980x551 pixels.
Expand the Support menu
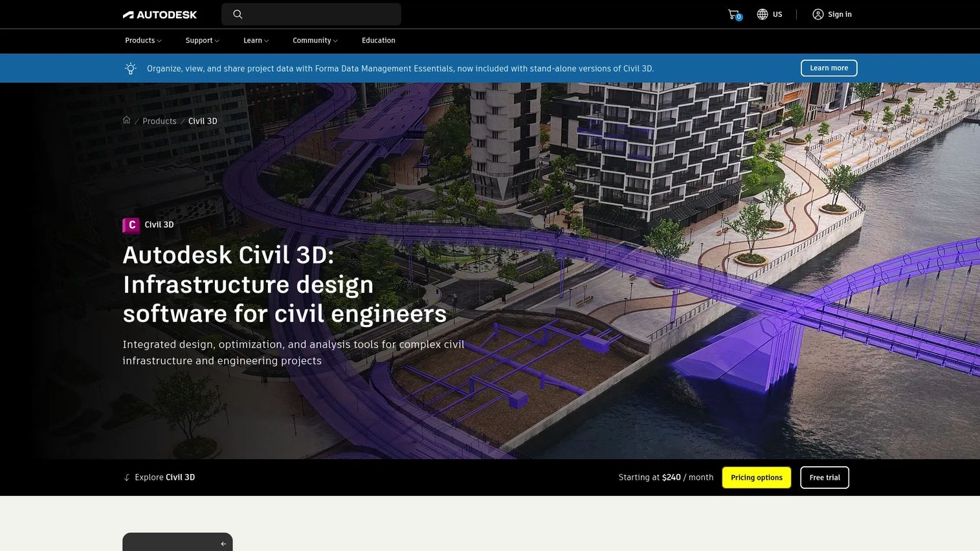[202, 40]
